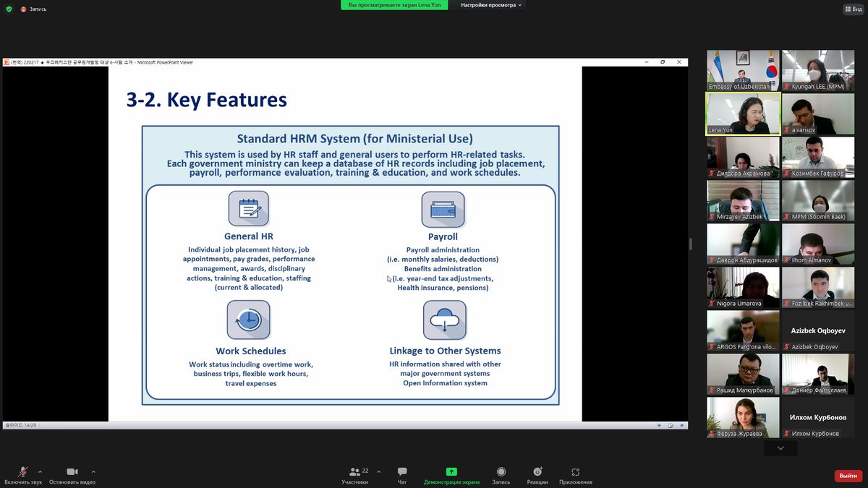The image size is (868, 488).
Task: Select ARGOS Farg'ona participant thumbnail
Action: point(742,330)
